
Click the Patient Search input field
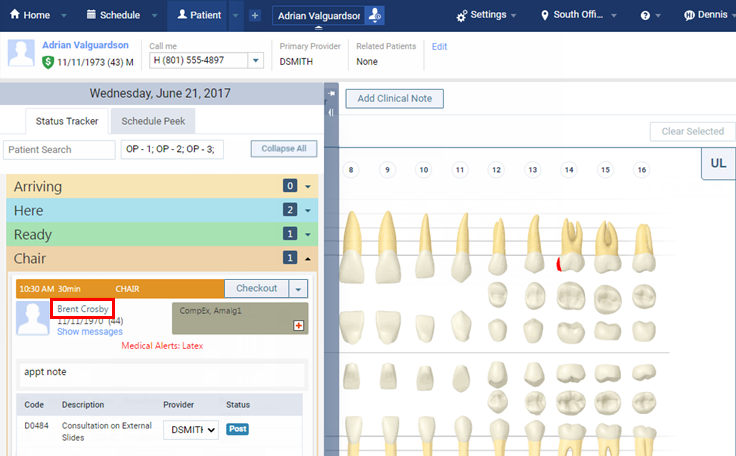point(59,150)
